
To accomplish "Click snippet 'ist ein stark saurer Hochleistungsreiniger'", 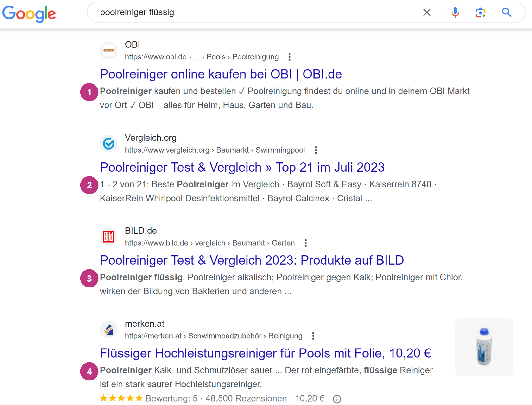I will pos(181,384).
